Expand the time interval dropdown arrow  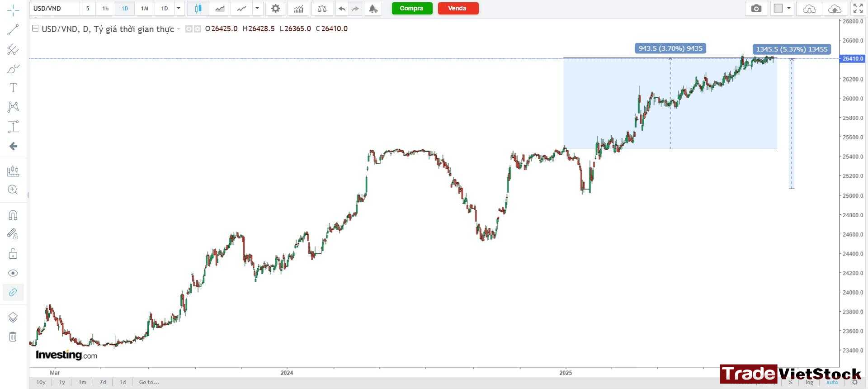tap(179, 8)
